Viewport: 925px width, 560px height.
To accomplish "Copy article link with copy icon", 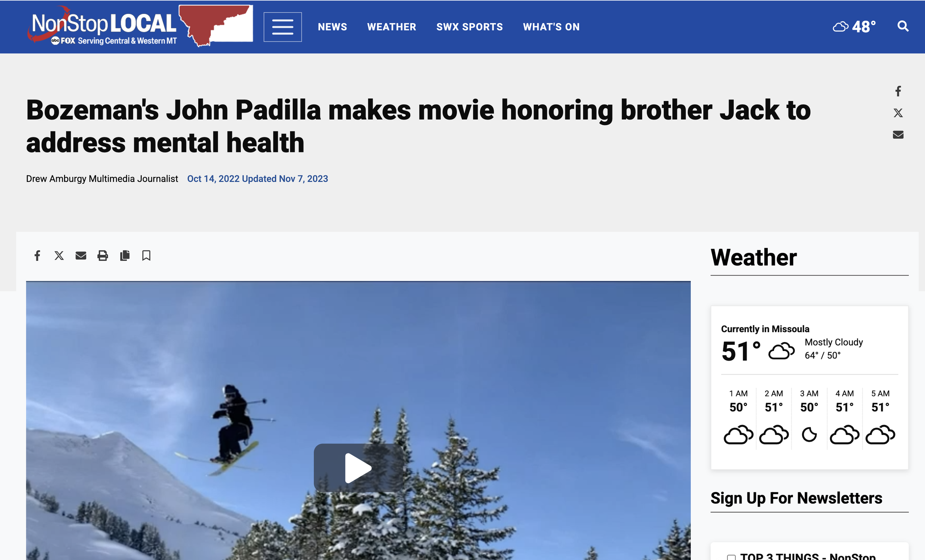I will [125, 256].
